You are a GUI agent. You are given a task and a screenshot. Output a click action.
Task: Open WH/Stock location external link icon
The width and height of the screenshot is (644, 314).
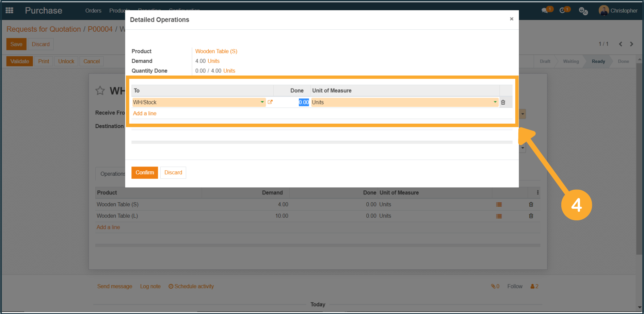[x=270, y=102]
